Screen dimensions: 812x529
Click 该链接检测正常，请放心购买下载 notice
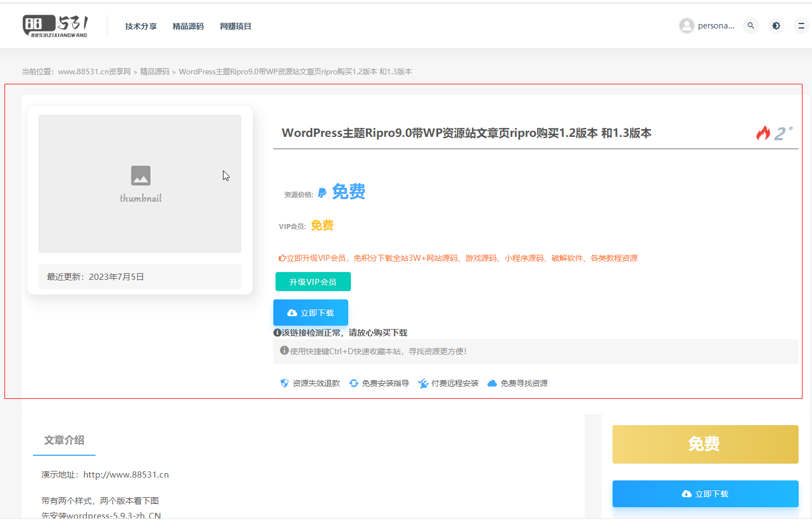tap(344, 332)
